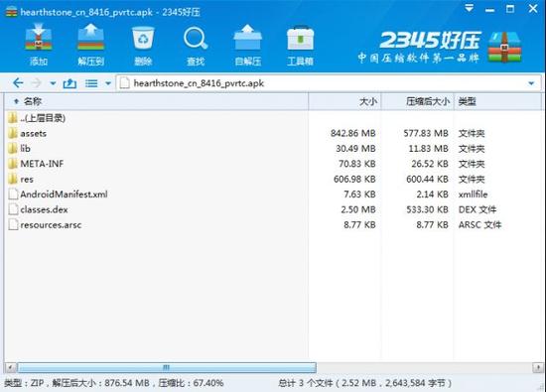Open navigation history dropdown arrow

[x=53, y=83]
